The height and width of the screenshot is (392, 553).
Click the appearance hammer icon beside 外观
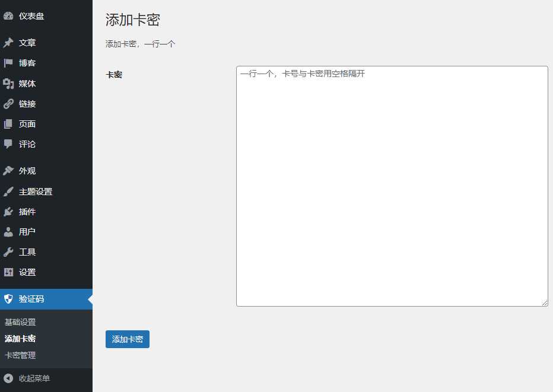pyautogui.click(x=8, y=171)
